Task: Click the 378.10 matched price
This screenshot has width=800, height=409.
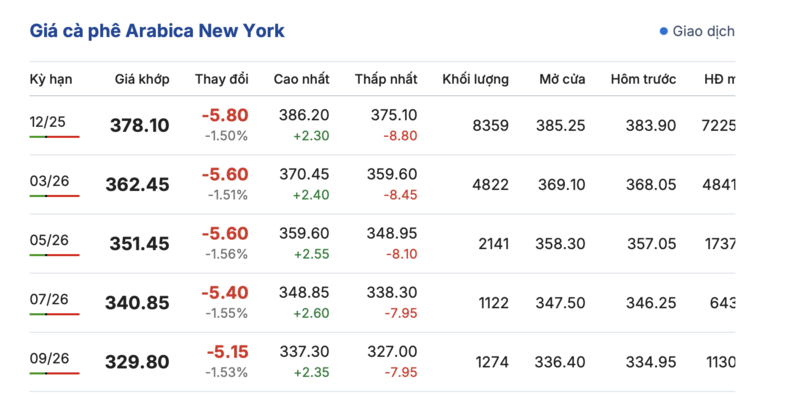Action: coord(139,126)
